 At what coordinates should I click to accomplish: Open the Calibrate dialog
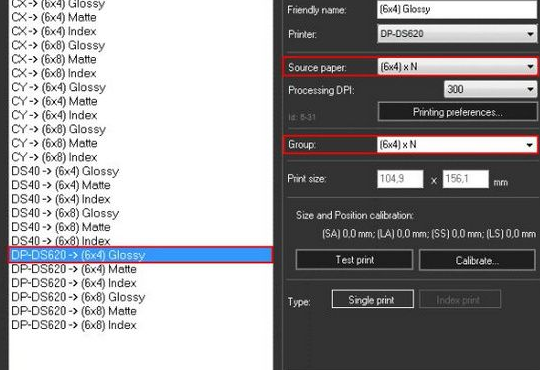pyautogui.click(x=477, y=260)
